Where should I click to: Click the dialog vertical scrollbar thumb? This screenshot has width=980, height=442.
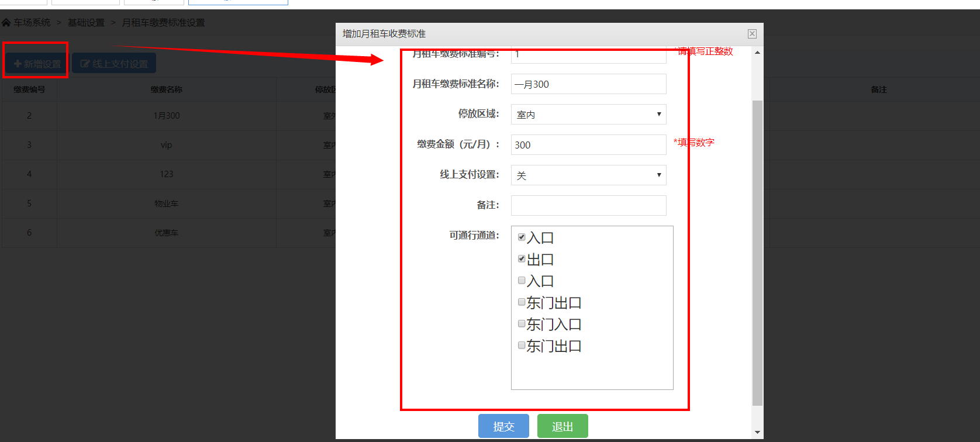pos(757,253)
